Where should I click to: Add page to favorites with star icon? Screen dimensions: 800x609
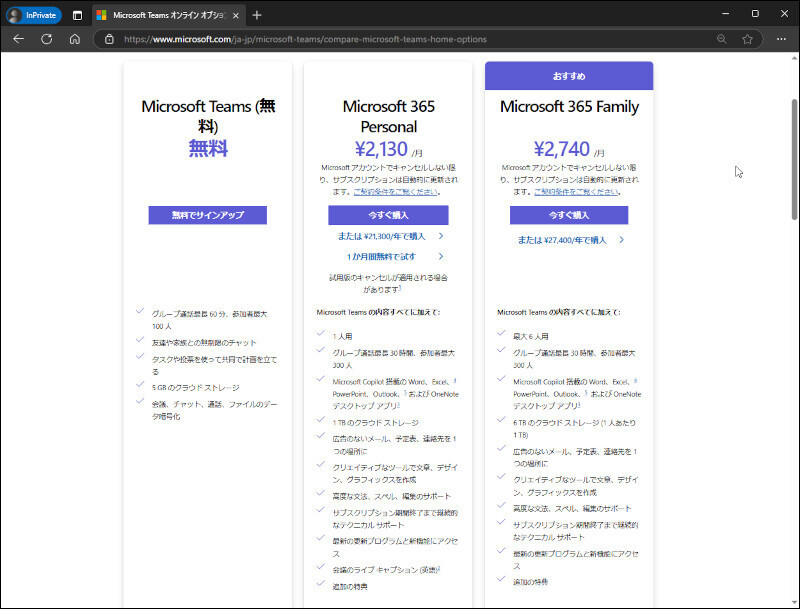tap(747, 39)
